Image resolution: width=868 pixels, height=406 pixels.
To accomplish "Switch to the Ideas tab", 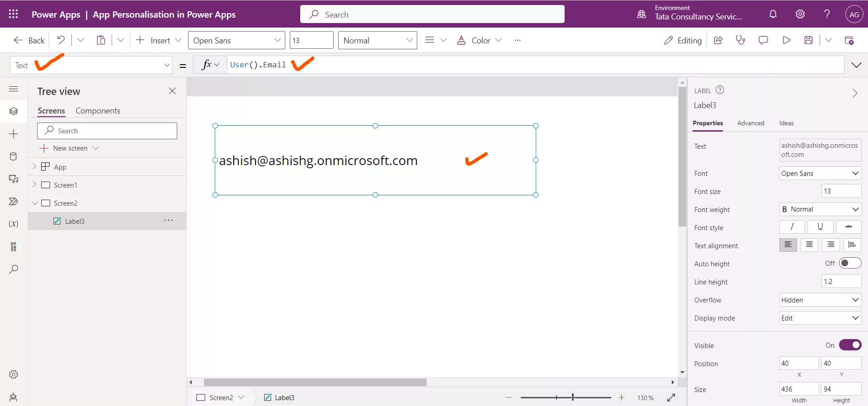I will coord(786,123).
